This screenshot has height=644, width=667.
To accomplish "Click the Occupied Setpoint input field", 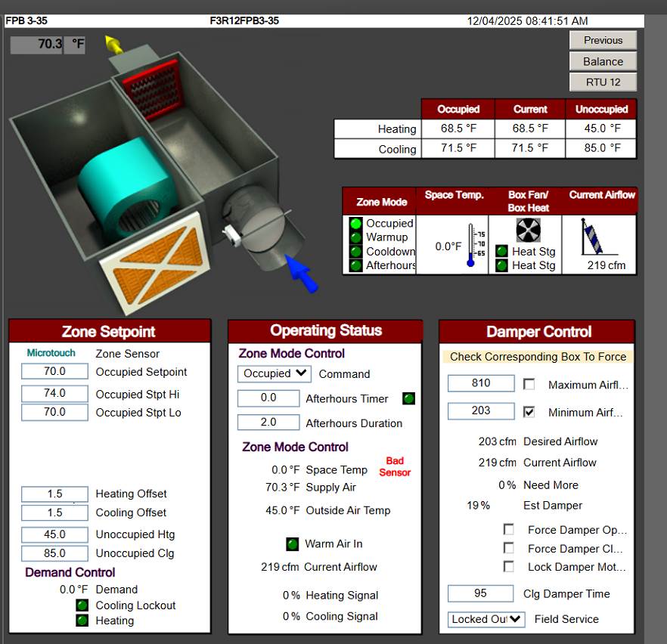I will tap(54, 372).
